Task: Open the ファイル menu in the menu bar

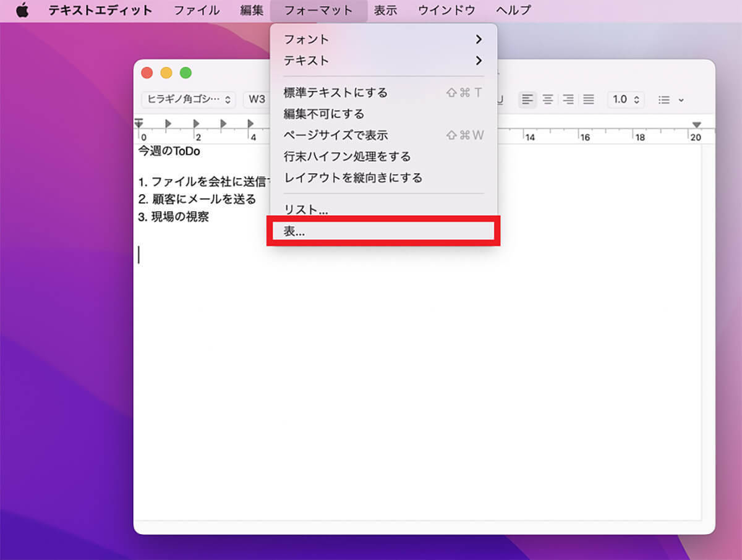Action: (196, 11)
